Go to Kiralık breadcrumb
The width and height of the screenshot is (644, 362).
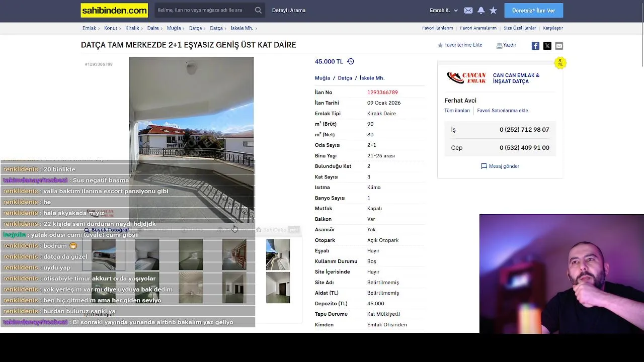tap(132, 28)
